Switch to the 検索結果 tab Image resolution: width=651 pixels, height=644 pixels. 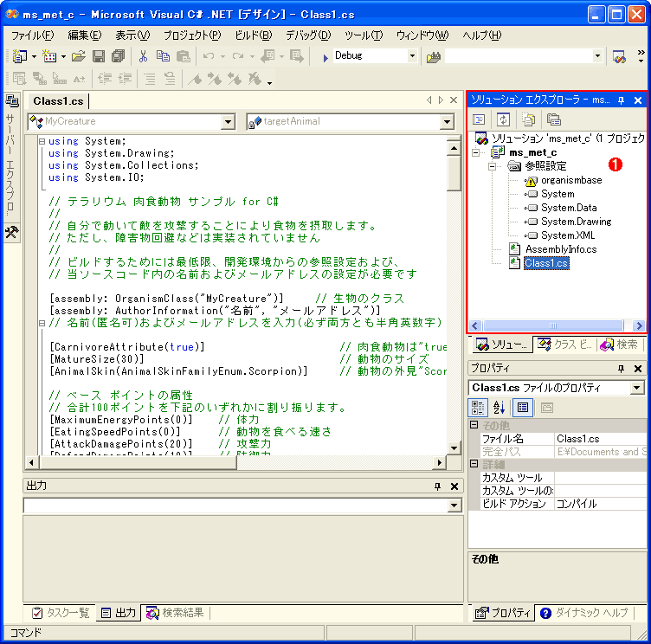coord(175,613)
